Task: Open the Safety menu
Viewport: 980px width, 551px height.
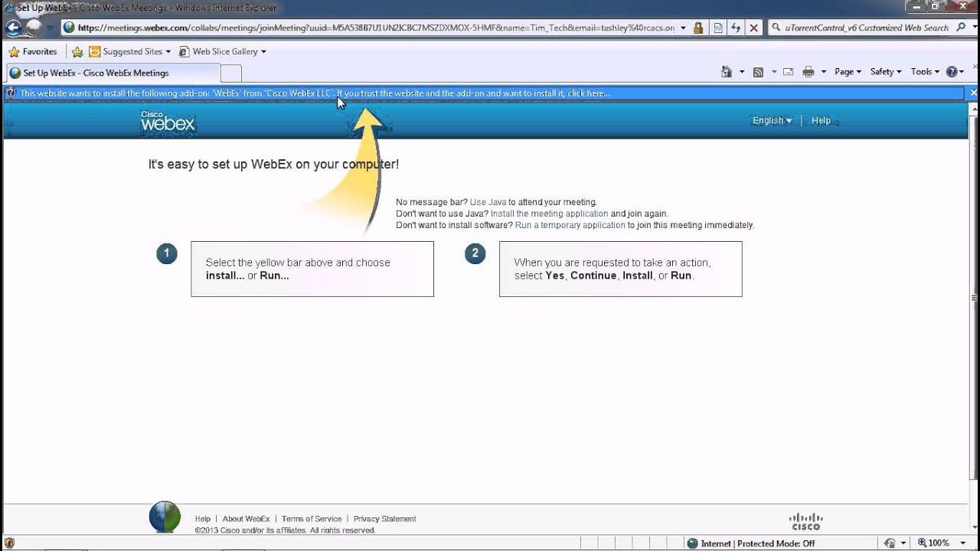Action: 886,71
